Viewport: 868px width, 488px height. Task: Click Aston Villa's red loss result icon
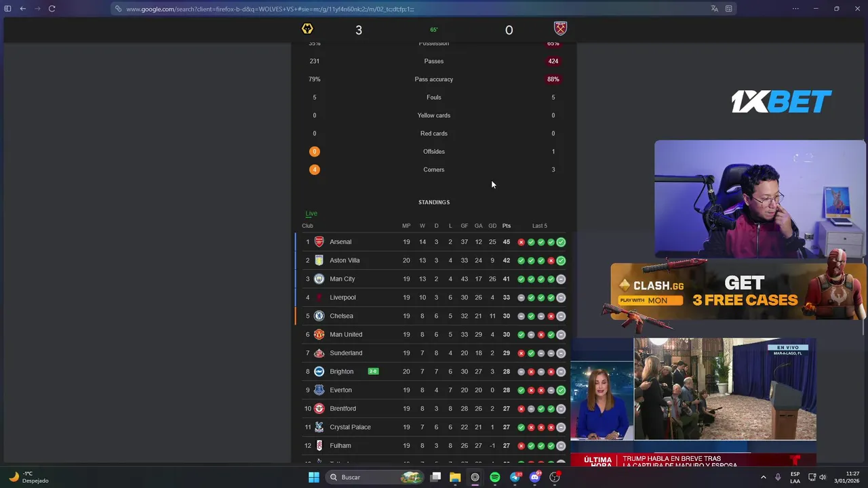tap(551, 260)
